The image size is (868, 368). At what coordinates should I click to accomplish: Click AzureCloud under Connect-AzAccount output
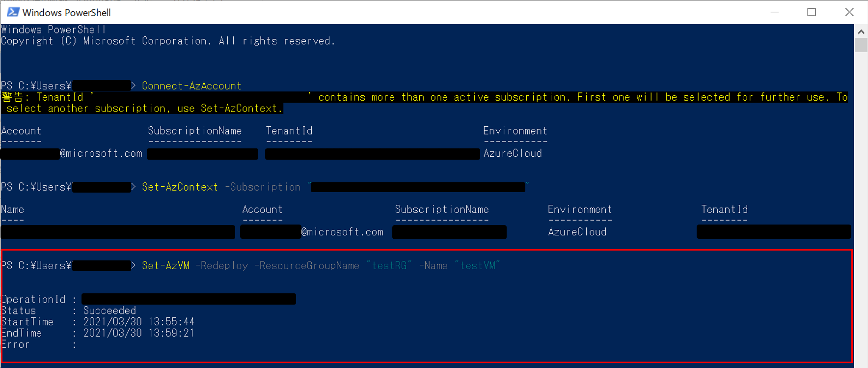[x=513, y=153]
